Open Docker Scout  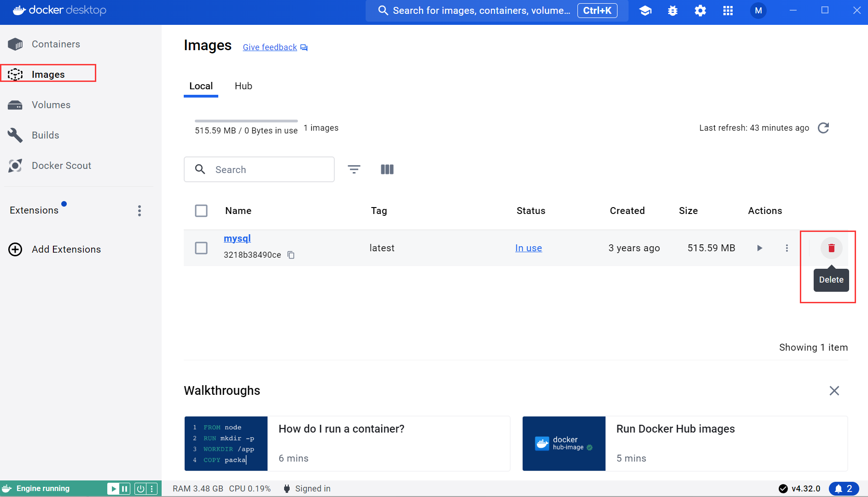click(50, 166)
